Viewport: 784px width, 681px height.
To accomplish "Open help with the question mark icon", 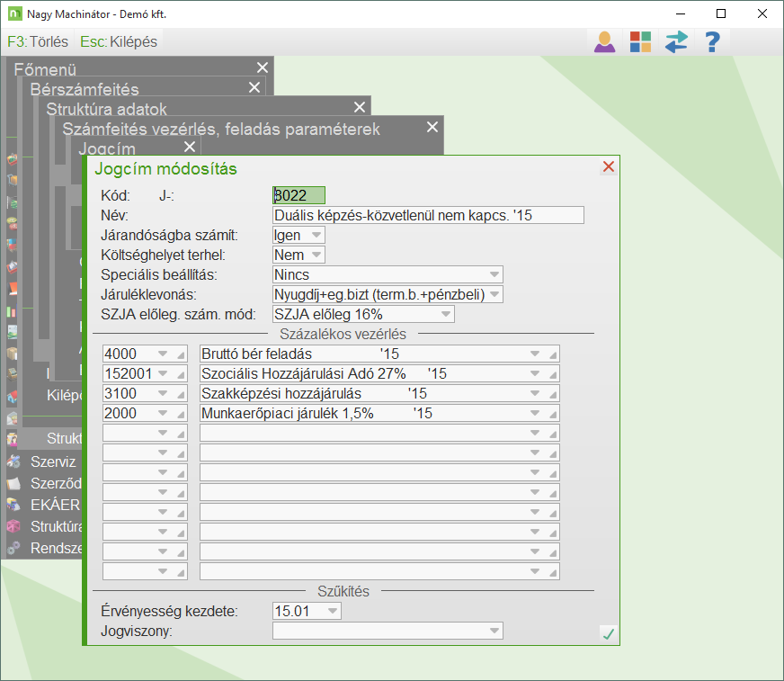I will point(712,41).
